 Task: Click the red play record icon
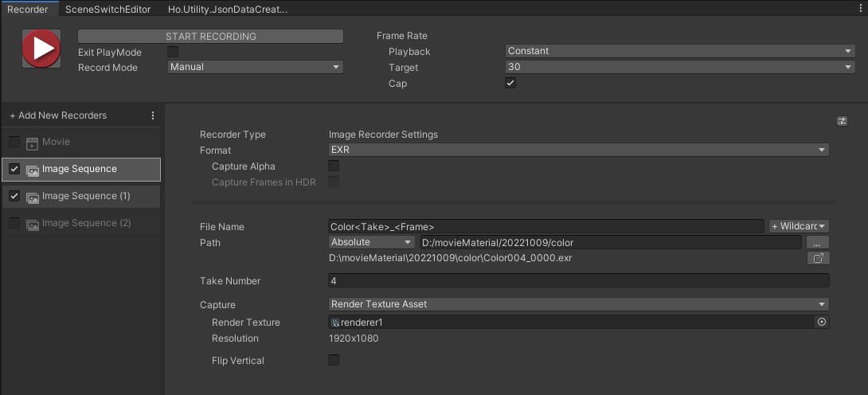[41, 49]
